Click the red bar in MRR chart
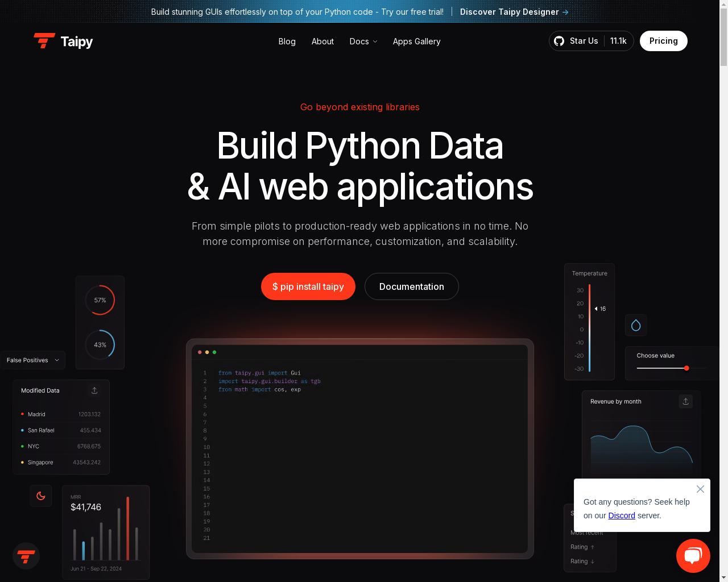Screen dimensions: 728x582 [127, 529]
